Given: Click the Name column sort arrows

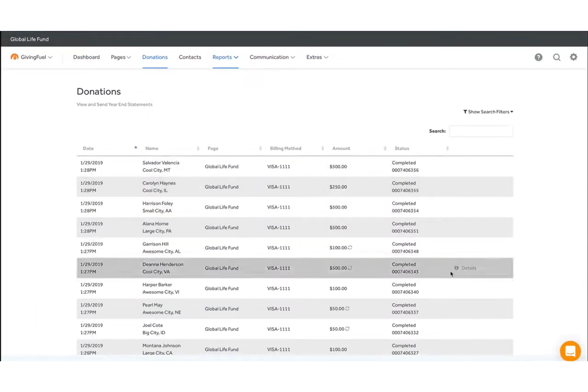Looking at the screenshot, I should pos(198,149).
